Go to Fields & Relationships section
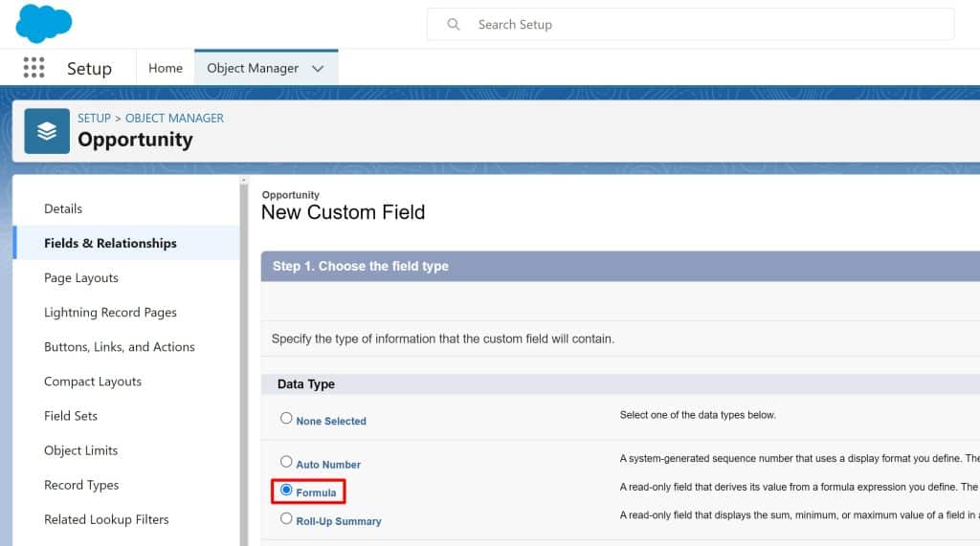Screen dimensions: 980x546 point(110,243)
